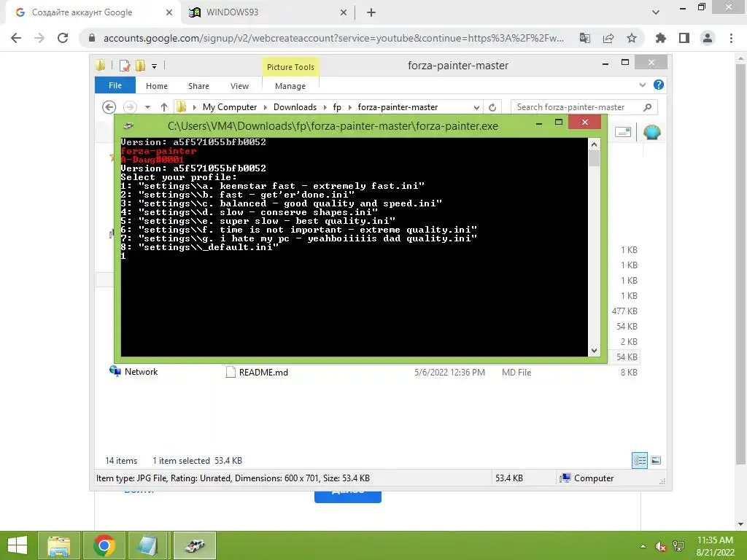
Task: Expand the Explorer ribbon chevron
Action: click(x=642, y=85)
